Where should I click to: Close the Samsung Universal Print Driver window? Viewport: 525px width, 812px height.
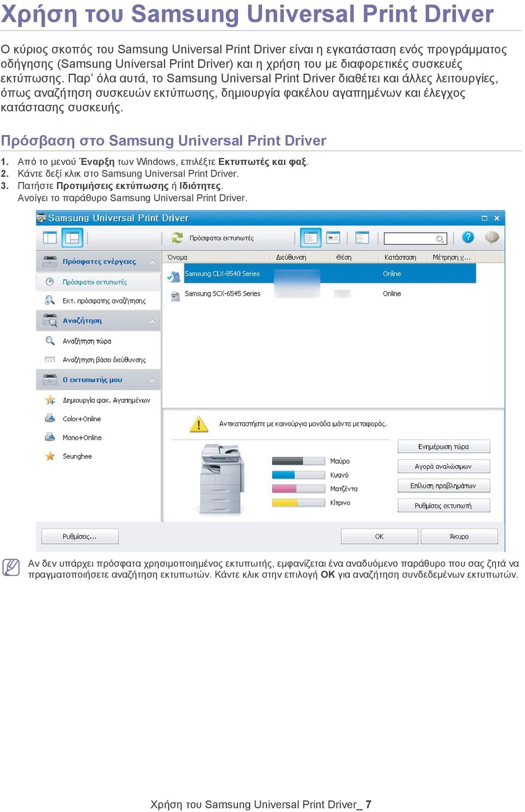pos(497,218)
